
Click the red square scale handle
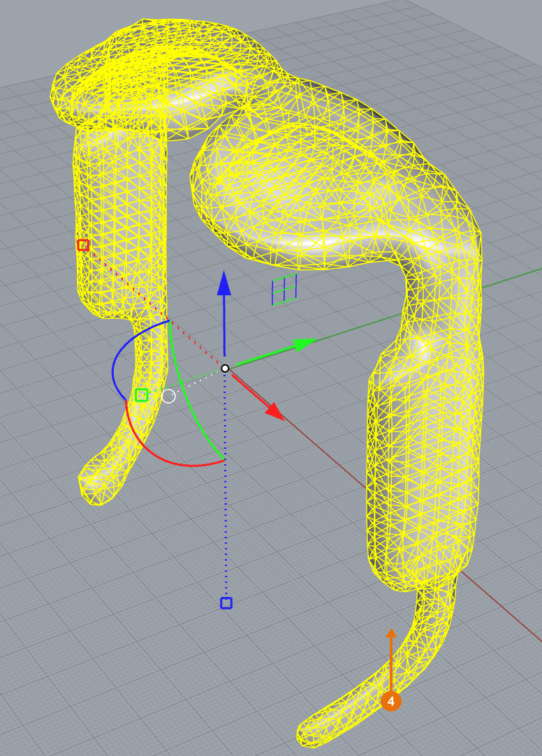point(83,245)
